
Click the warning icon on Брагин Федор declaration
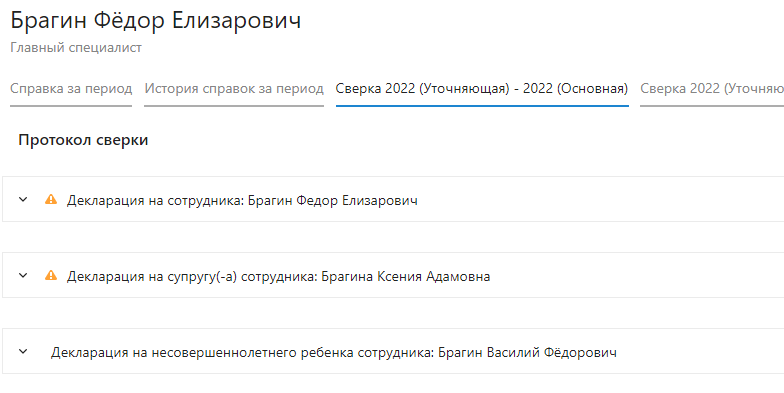pyautogui.click(x=51, y=200)
